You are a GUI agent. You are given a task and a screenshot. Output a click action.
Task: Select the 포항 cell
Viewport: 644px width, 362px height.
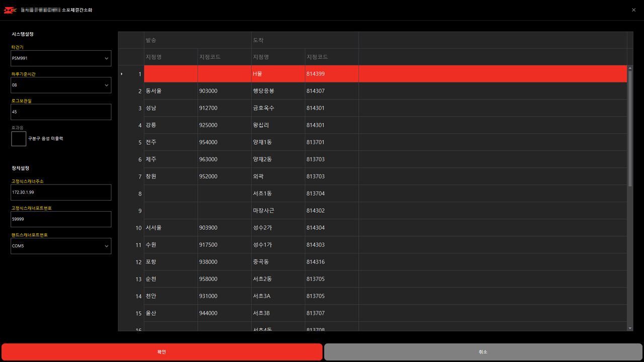tap(171, 262)
